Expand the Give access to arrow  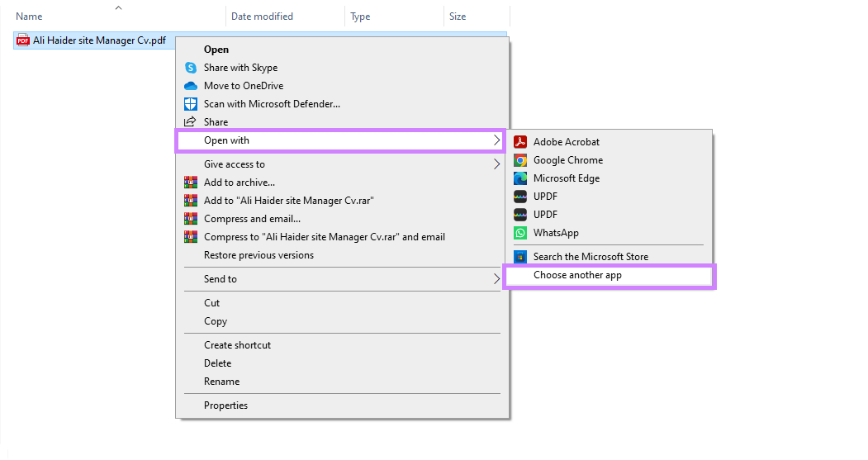point(496,164)
